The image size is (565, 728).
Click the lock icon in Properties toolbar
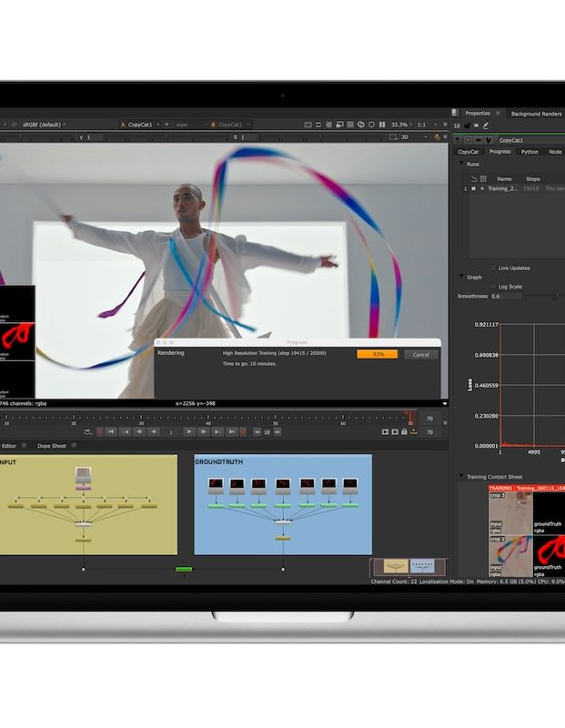click(x=466, y=125)
